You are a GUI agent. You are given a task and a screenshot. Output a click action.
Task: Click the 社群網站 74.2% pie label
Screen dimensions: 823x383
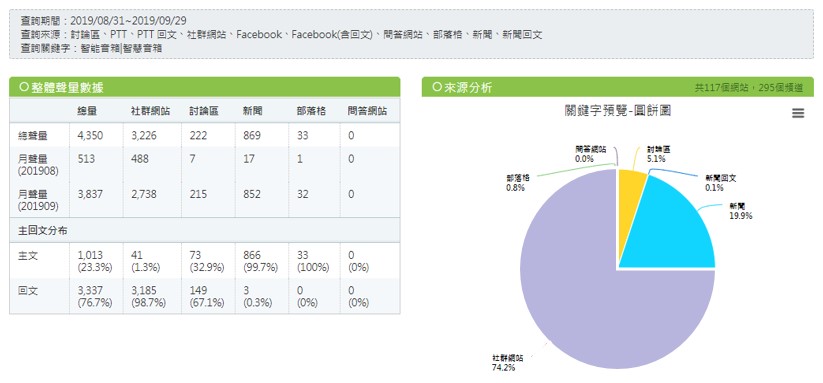pyautogui.click(x=508, y=363)
